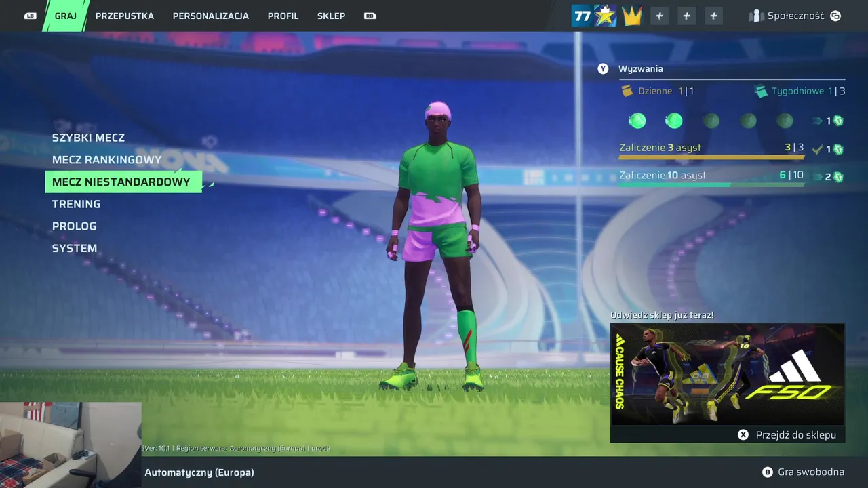Click the reward icon for Zaliczenie 3 asyst

coord(838,149)
